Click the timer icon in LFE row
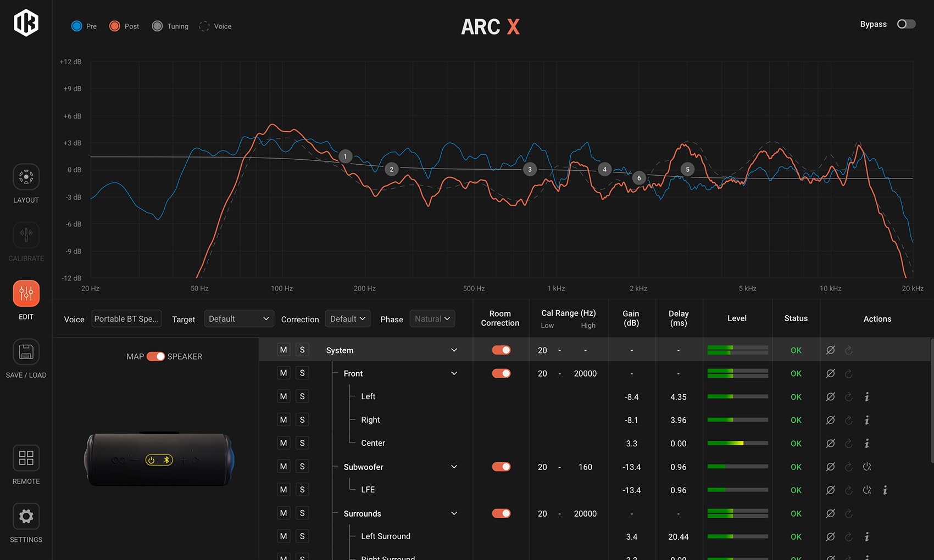The height and width of the screenshot is (560, 934). (x=867, y=490)
